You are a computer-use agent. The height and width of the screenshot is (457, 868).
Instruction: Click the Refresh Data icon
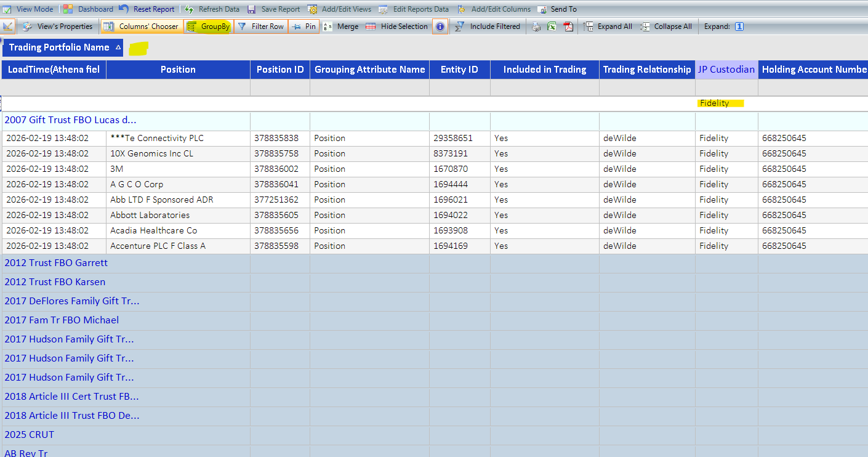tap(212, 9)
